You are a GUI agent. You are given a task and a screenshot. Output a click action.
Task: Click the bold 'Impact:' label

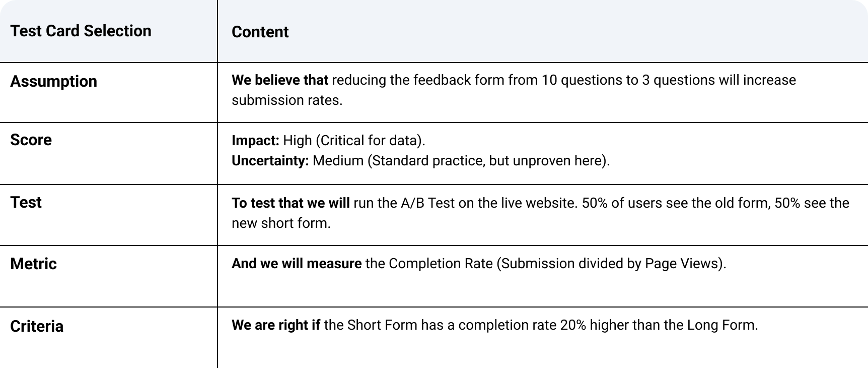coord(255,141)
